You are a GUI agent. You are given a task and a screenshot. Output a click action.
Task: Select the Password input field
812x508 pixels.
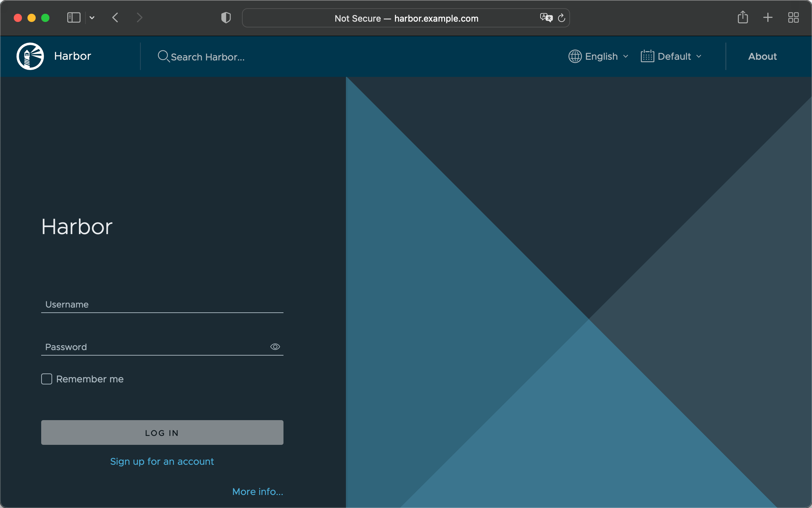162,347
